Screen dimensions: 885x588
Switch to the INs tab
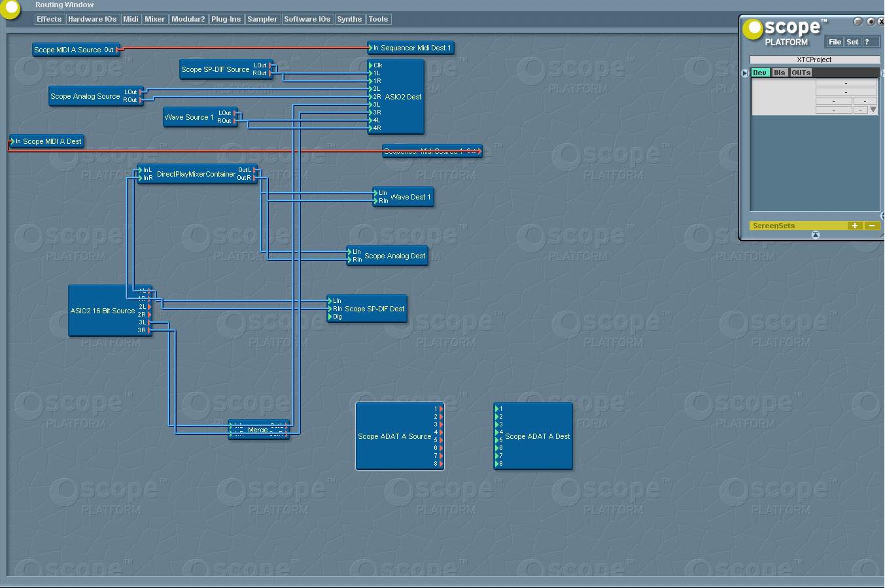point(780,73)
